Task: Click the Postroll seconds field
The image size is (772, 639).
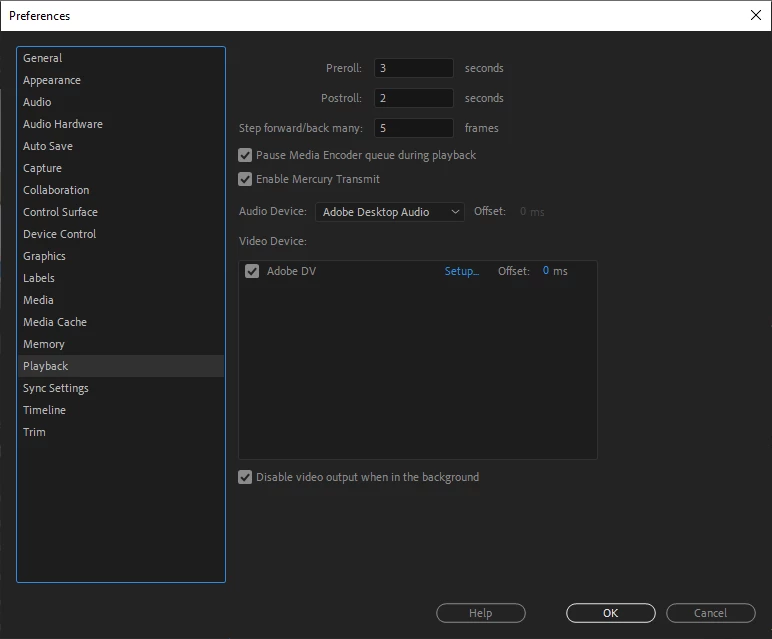Action: [x=414, y=98]
